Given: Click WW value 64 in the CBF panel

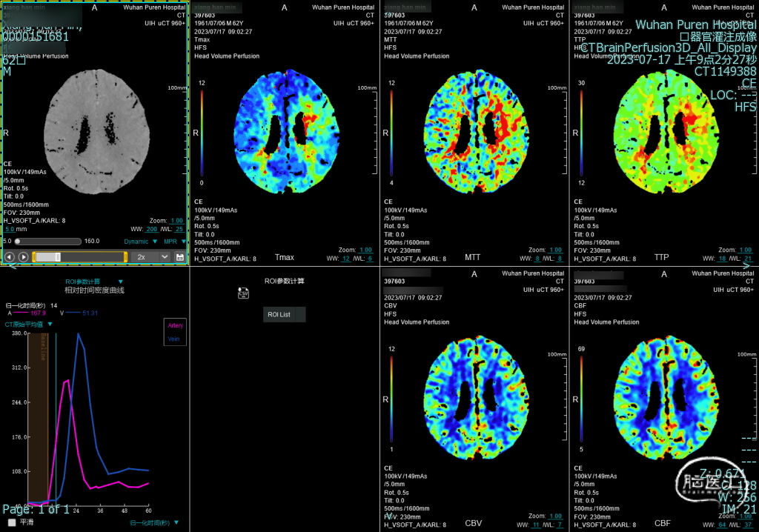Looking at the screenshot, I should click(x=722, y=525).
